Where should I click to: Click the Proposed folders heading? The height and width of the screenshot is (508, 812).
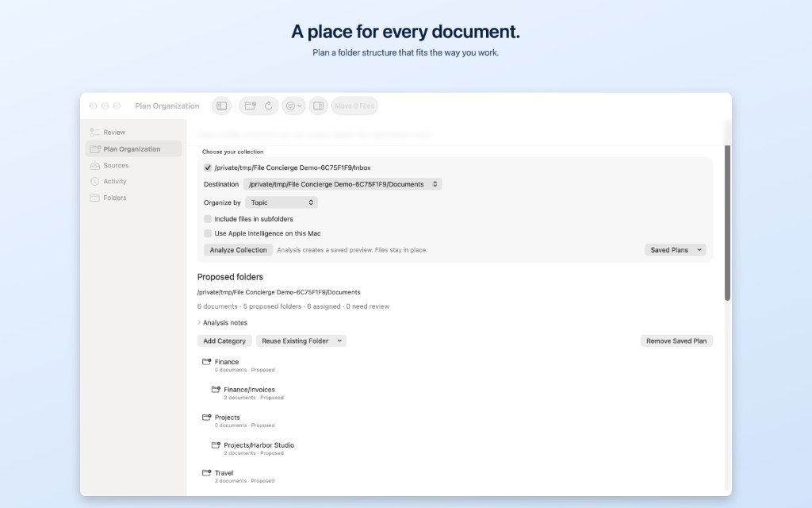click(x=230, y=277)
